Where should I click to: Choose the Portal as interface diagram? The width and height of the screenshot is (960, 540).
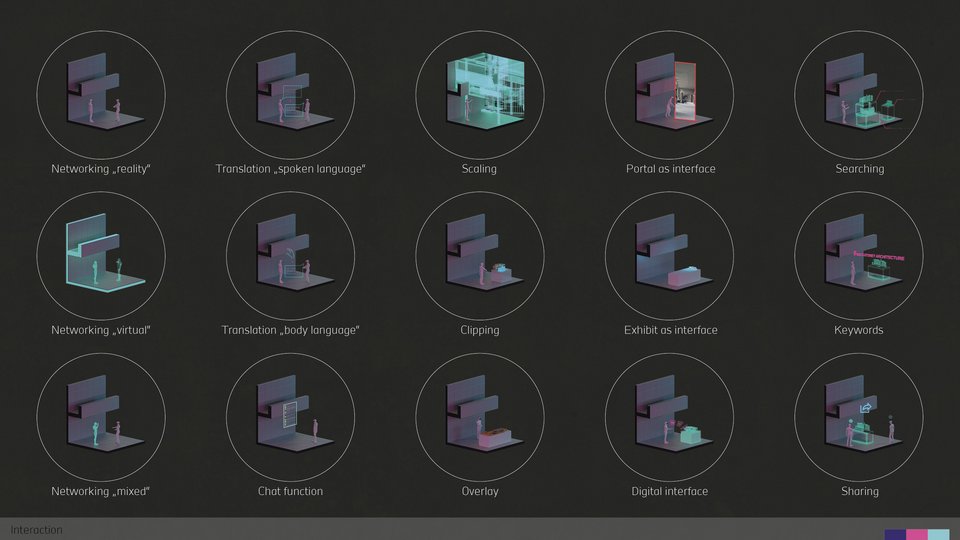[x=669, y=95]
